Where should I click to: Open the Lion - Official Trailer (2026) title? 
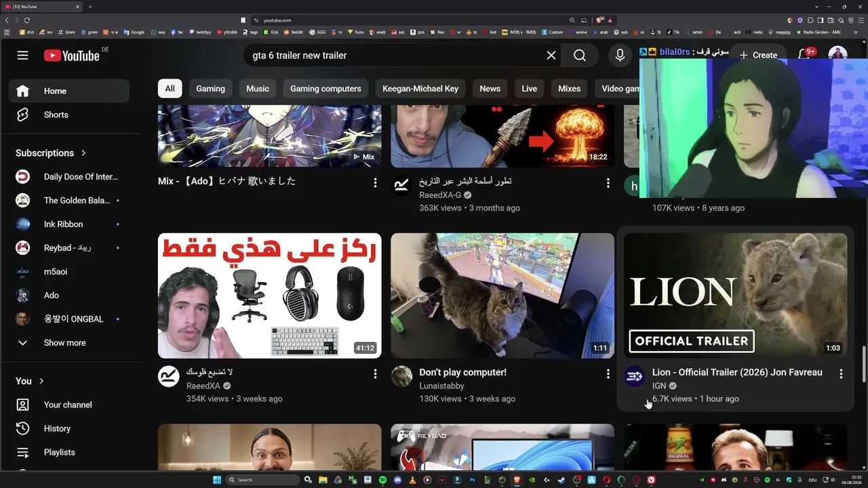click(x=737, y=372)
